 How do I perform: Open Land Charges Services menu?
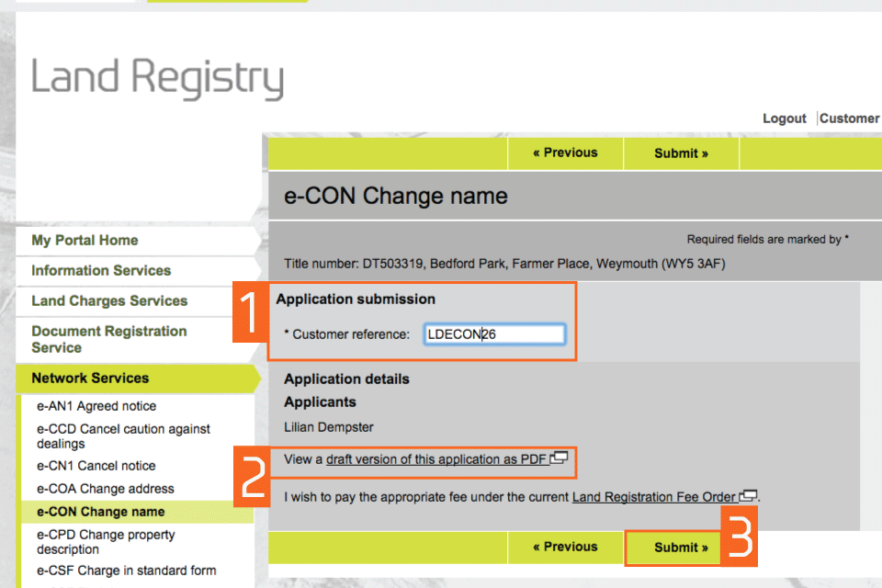109,301
